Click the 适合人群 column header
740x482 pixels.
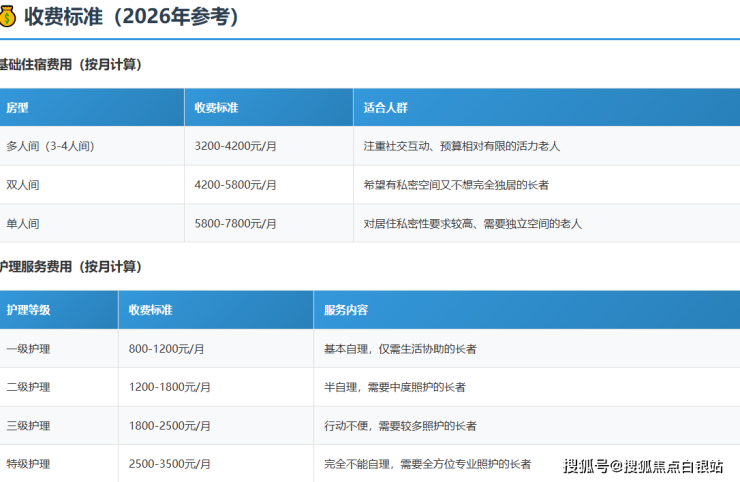(385, 107)
